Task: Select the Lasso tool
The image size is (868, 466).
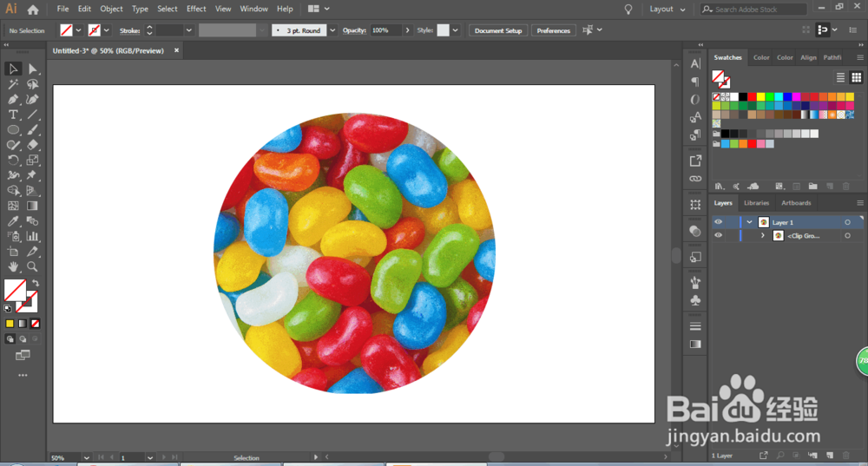Action: pos(33,84)
